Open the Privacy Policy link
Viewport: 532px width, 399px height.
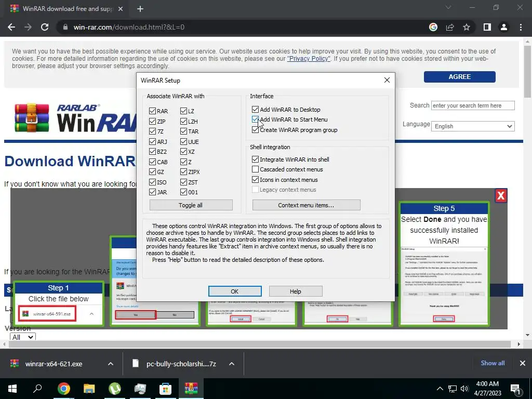[x=309, y=58]
